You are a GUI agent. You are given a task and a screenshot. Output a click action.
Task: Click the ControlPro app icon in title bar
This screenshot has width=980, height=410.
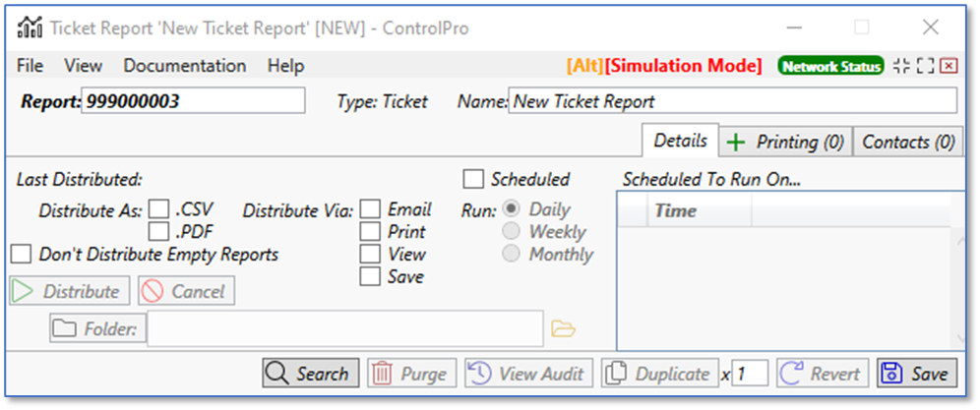coord(31,28)
